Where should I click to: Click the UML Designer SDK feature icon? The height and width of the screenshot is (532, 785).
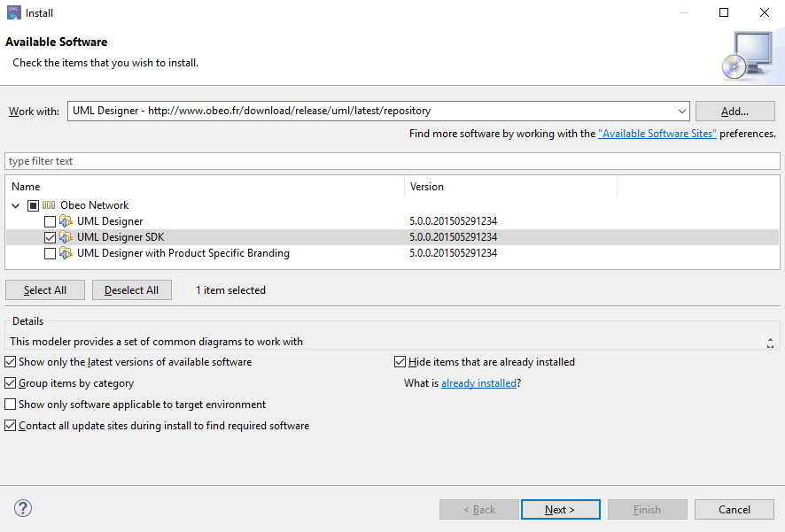(66, 236)
